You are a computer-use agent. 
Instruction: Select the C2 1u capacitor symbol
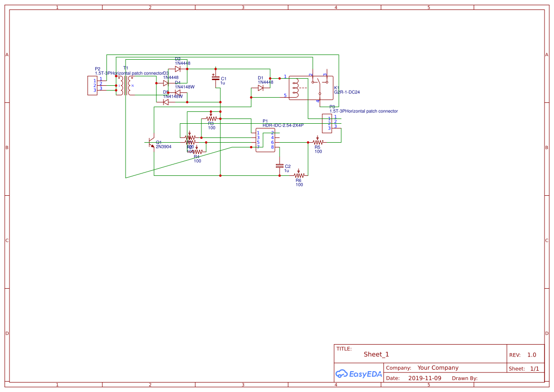[280, 166]
